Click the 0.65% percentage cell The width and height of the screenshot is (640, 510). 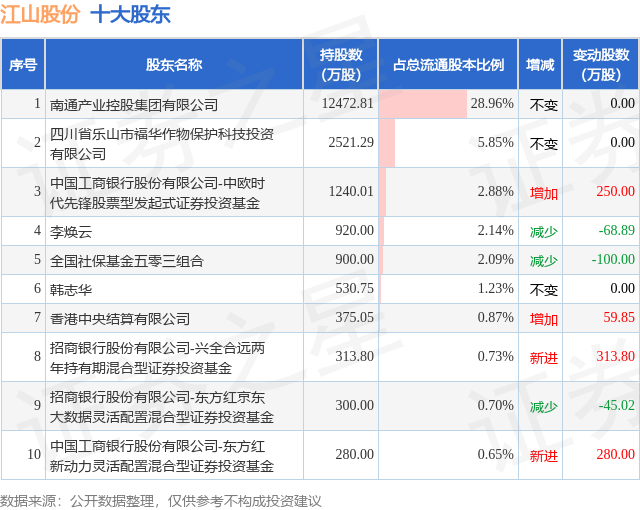click(x=448, y=455)
